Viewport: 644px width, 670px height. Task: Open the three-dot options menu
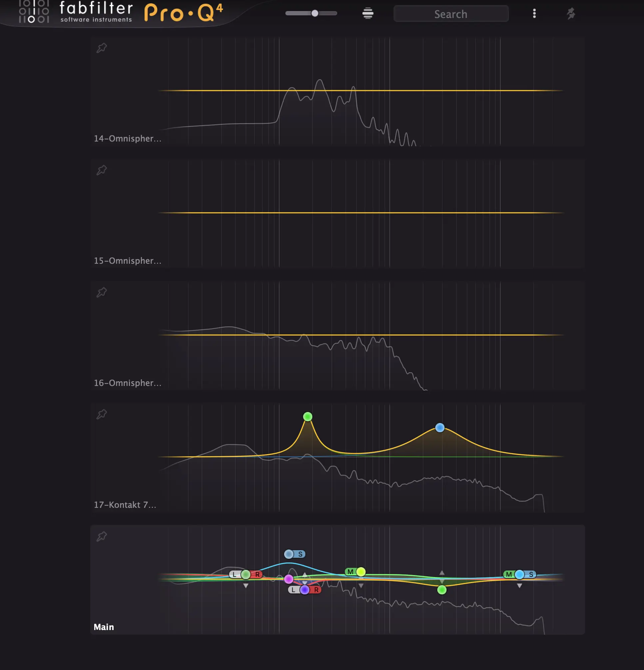pos(534,14)
